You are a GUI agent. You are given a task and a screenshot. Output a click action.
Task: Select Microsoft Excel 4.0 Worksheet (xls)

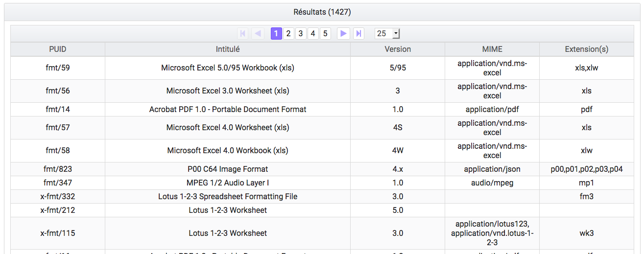pos(228,128)
